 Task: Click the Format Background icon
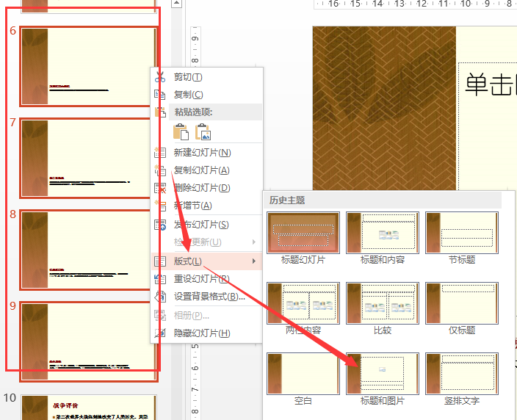[160, 297]
